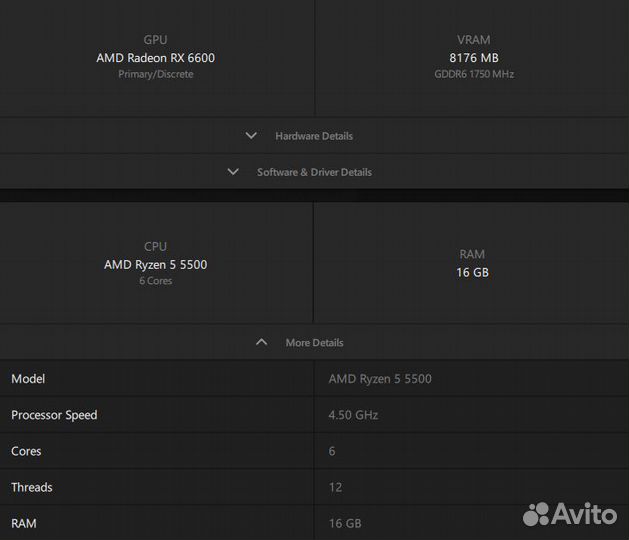Image resolution: width=629 pixels, height=540 pixels.
Task: Click the down chevron beside Hardware Details
Action: pyautogui.click(x=251, y=136)
